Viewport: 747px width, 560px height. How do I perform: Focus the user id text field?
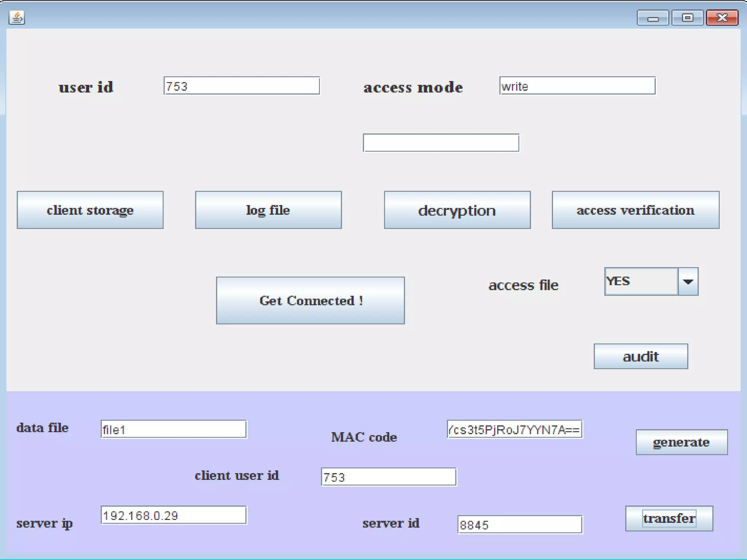241,86
